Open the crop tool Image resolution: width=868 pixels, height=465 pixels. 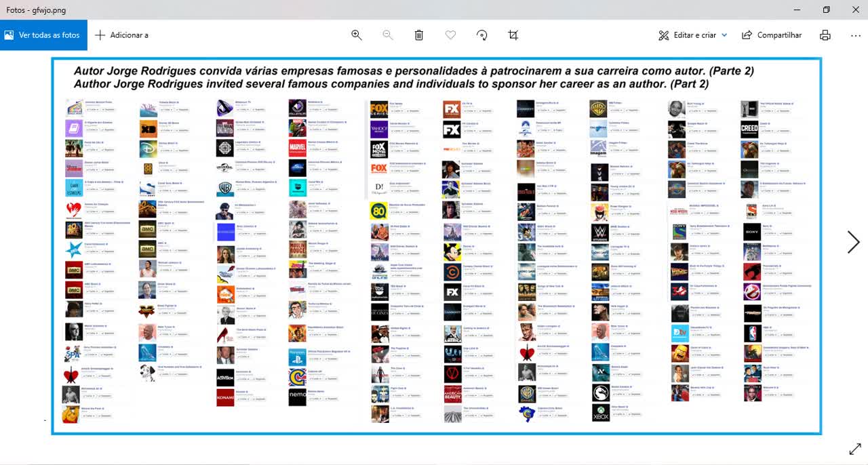(x=513, y=35)
